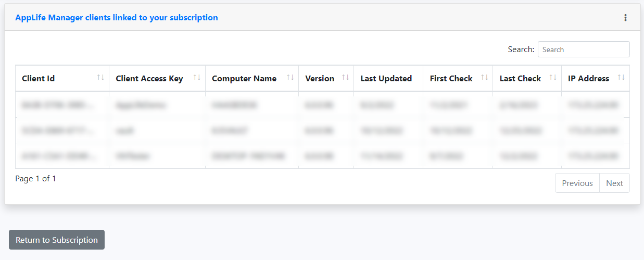Open the kebab menu in panel header
The width and height of the screenshot is (644, 260).
tap(625, 18)
